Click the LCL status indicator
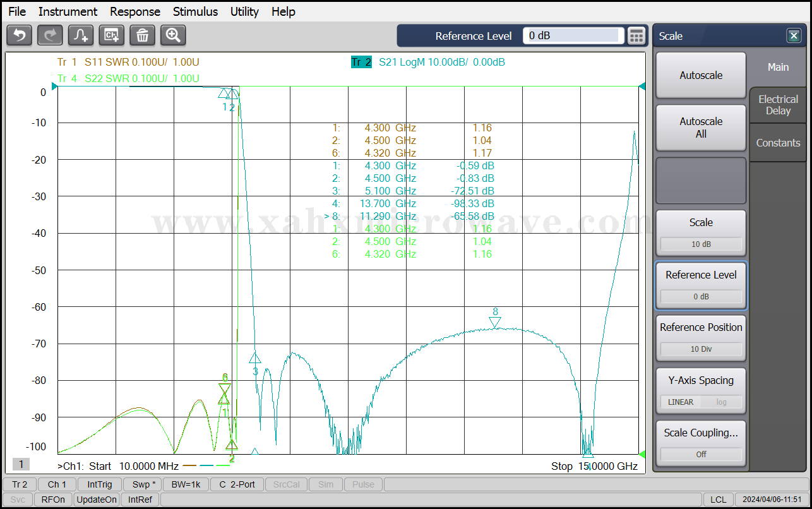Viewport: 812px width, 509px height. click(718, 500)
